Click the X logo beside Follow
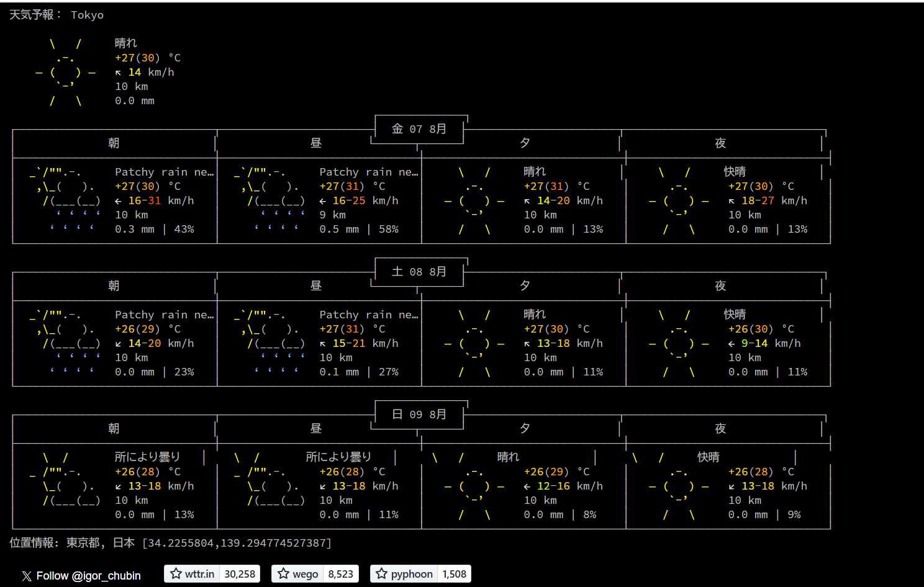 (x=27, y=576)
